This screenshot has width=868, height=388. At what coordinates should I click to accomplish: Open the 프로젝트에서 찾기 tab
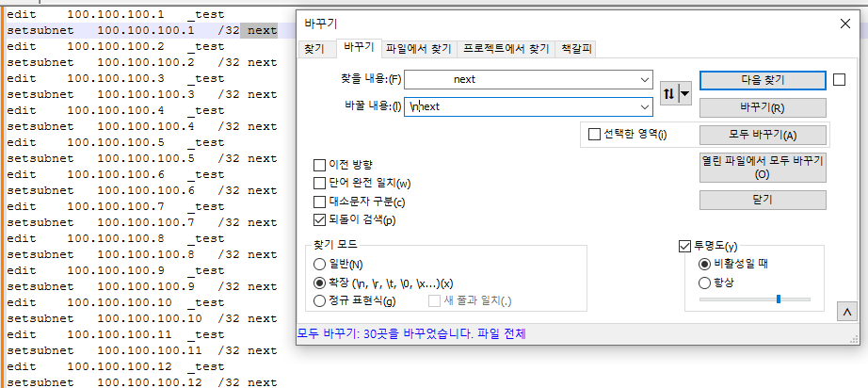(506, 49)
